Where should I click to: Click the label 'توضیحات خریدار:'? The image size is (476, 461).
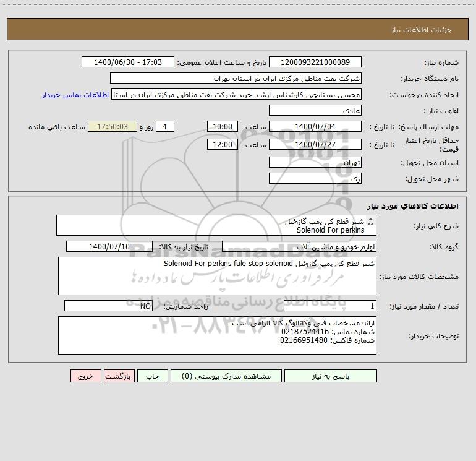[433, 336]
